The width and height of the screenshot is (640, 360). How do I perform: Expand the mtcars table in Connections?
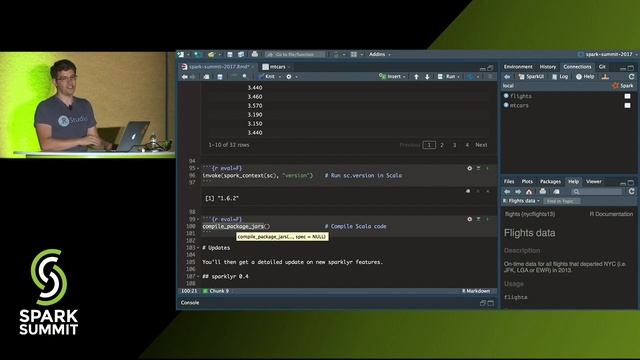click(506, 105)
